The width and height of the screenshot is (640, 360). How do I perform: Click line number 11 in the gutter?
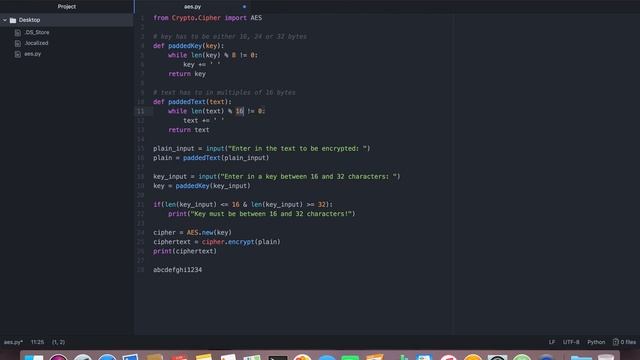point(140,111)
